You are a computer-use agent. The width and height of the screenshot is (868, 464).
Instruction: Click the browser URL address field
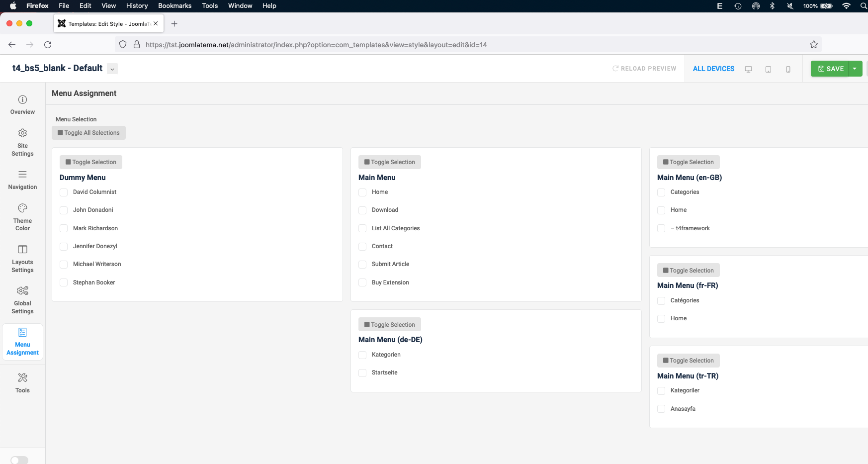pyautogui.click(x=316, y=45)
